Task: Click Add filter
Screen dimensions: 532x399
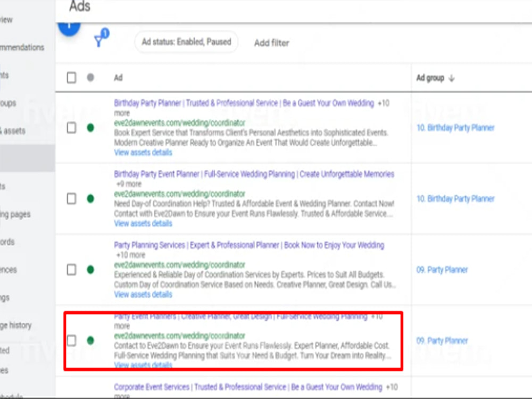Action: coord(271,43)
